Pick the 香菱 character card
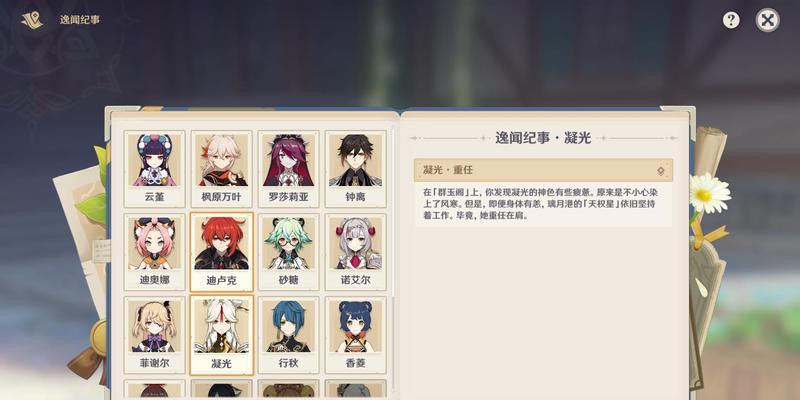 tap(355, 335)
